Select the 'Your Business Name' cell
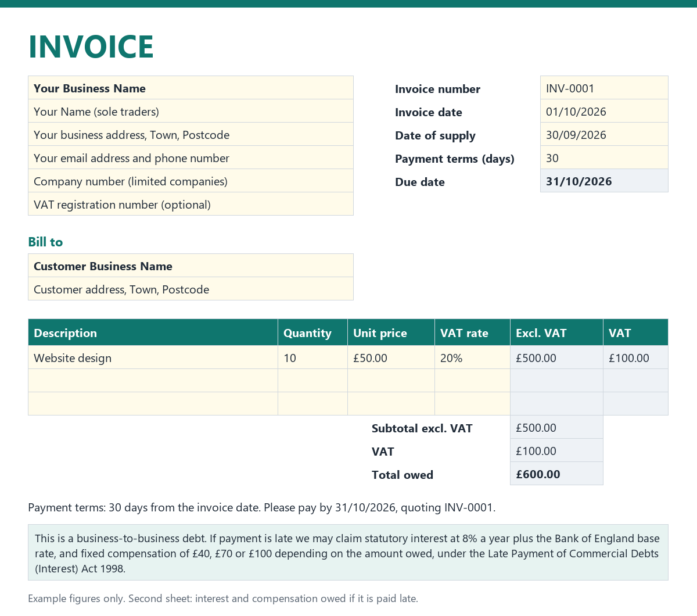Viewport: 697px width, 616px height. [x=191, y=88]
